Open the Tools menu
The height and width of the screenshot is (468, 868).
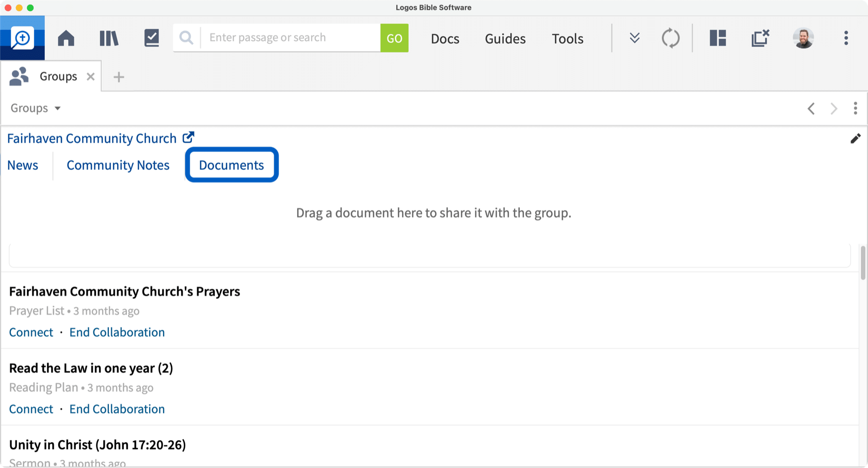pyautogui.click(x=568, y=39)
